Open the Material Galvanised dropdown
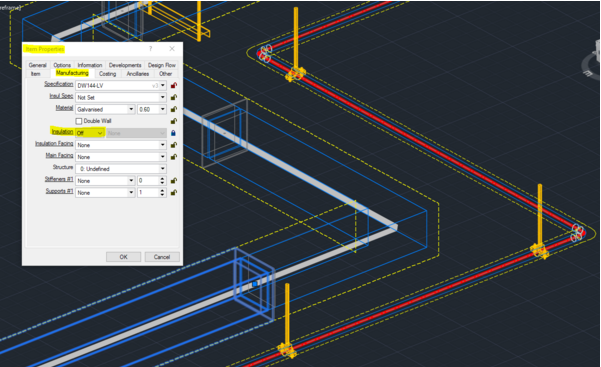This screenshot has width=601, height=367. click(x=131, y=109)
